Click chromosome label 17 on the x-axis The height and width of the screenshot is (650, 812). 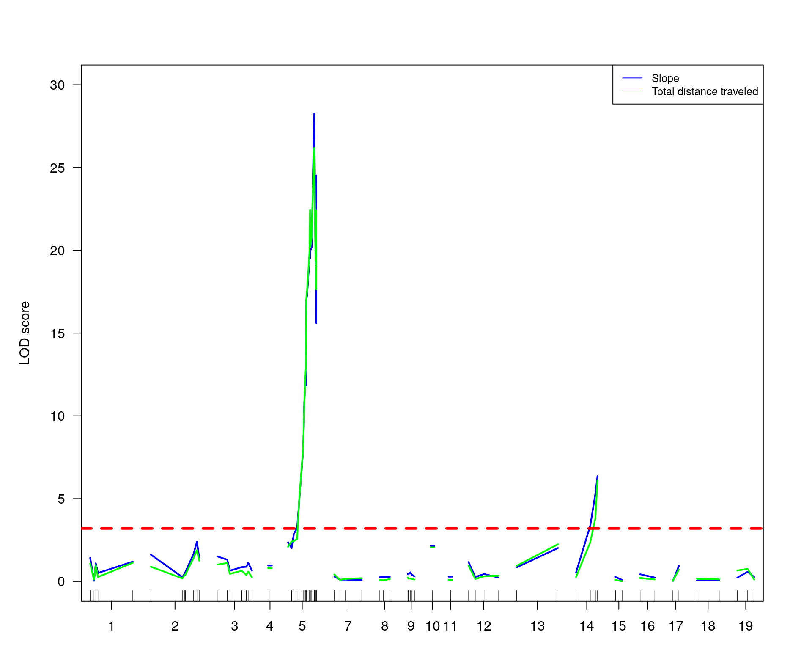(x=676, y=626)
